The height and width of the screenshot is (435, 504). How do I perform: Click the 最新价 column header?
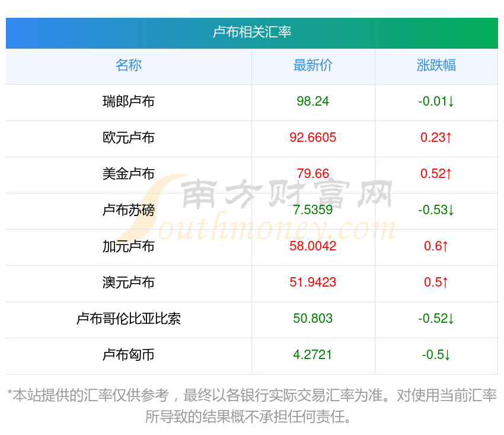click(x=312, y=65)
